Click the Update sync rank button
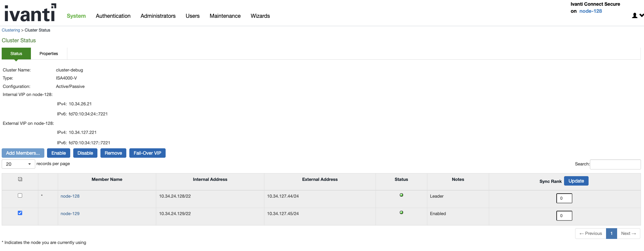The width and height of the screenshot is (644, 251). coord(576,181)
